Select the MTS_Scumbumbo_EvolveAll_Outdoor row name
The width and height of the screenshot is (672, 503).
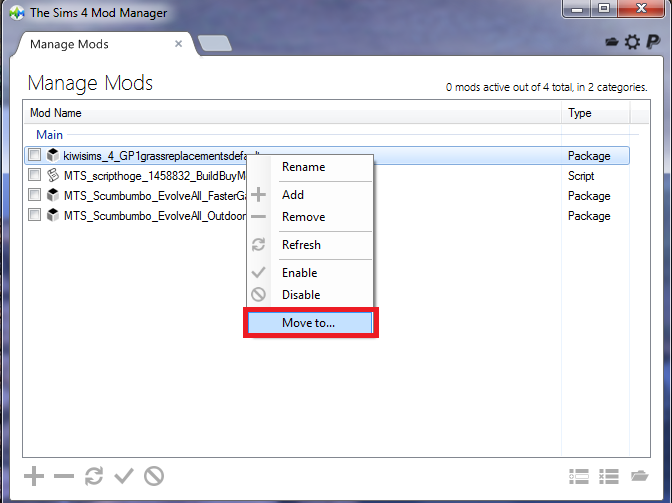(x=156, y=216)
